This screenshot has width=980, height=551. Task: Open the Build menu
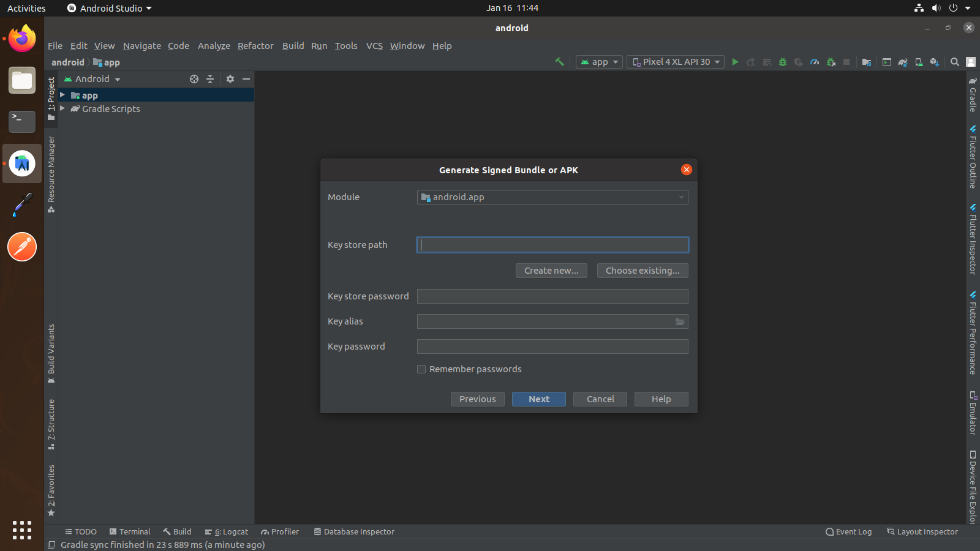click(x=293, y=46)
